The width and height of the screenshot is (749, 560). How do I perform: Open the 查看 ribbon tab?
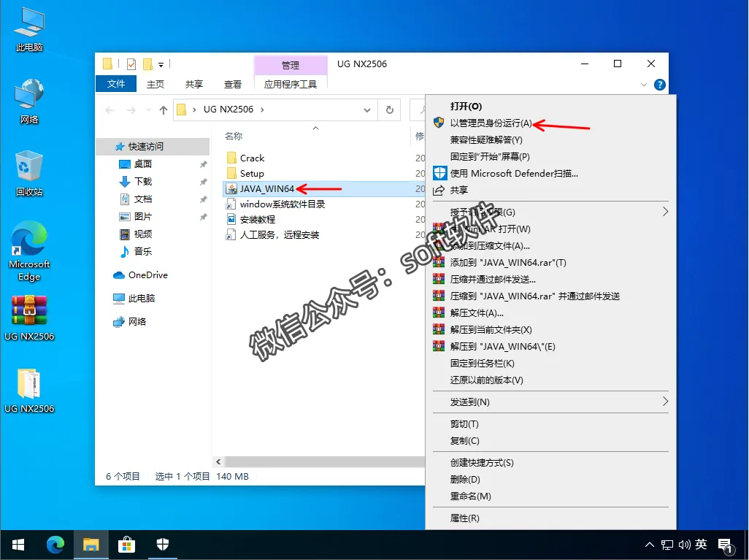[233, 84]
